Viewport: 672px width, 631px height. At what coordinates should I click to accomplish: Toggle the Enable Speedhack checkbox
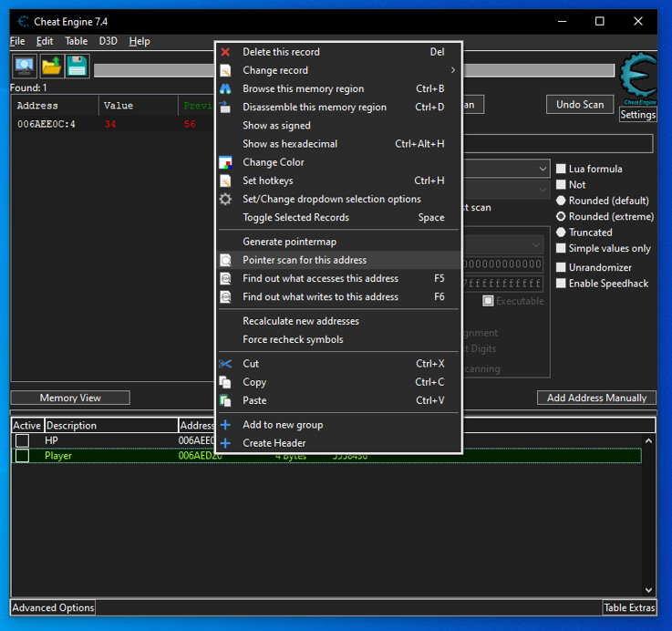[x=562, y=284]
